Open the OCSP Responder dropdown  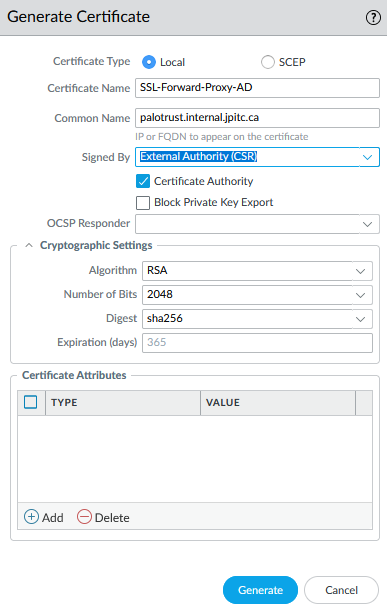pos(257,224)
